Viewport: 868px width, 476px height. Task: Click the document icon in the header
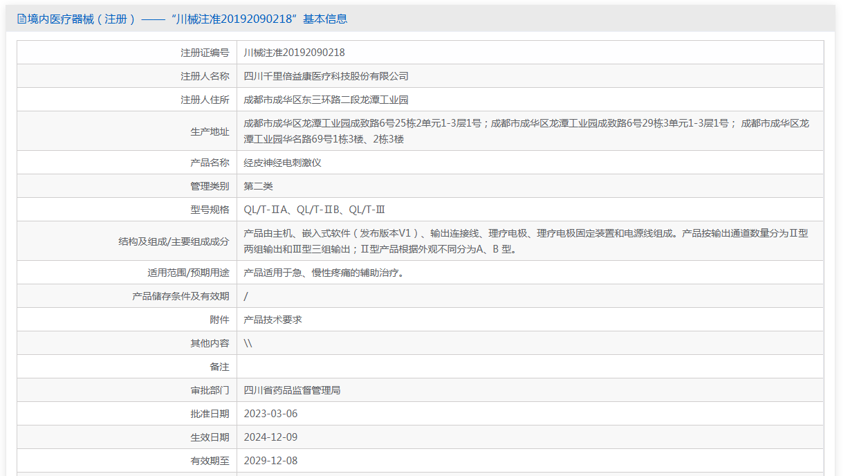[21, 19]
